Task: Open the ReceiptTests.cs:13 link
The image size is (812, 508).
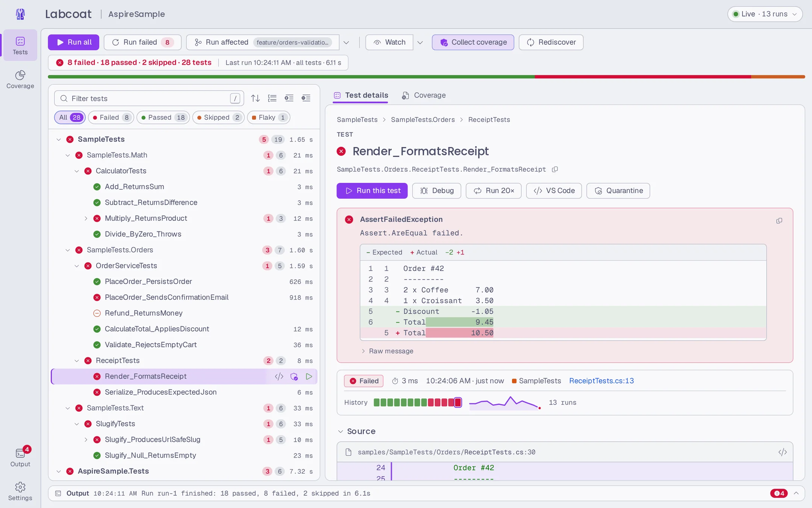Action: 601,381
